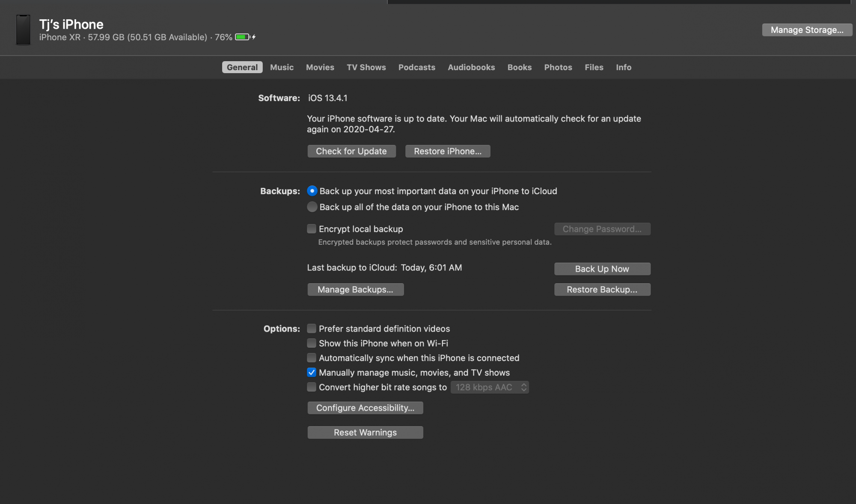The image size is (856, 504).
Task: Click the iPhone XR storage info line
Action: (136, 37)
